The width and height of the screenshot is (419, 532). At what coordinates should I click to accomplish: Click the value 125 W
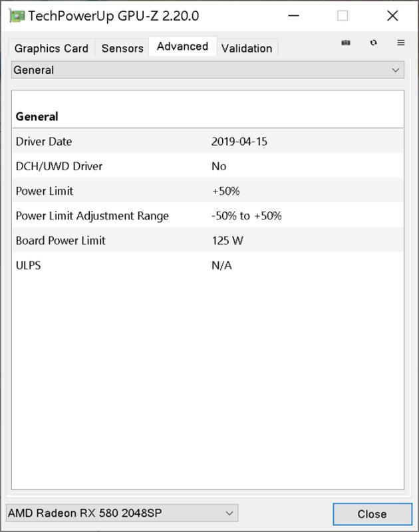click(x=227, y=241)
